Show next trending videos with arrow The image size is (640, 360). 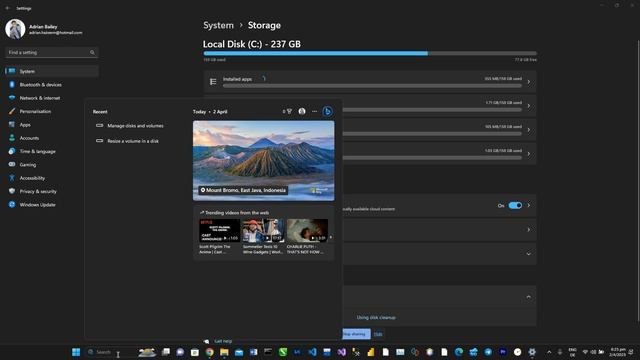(x=331, y=237)
